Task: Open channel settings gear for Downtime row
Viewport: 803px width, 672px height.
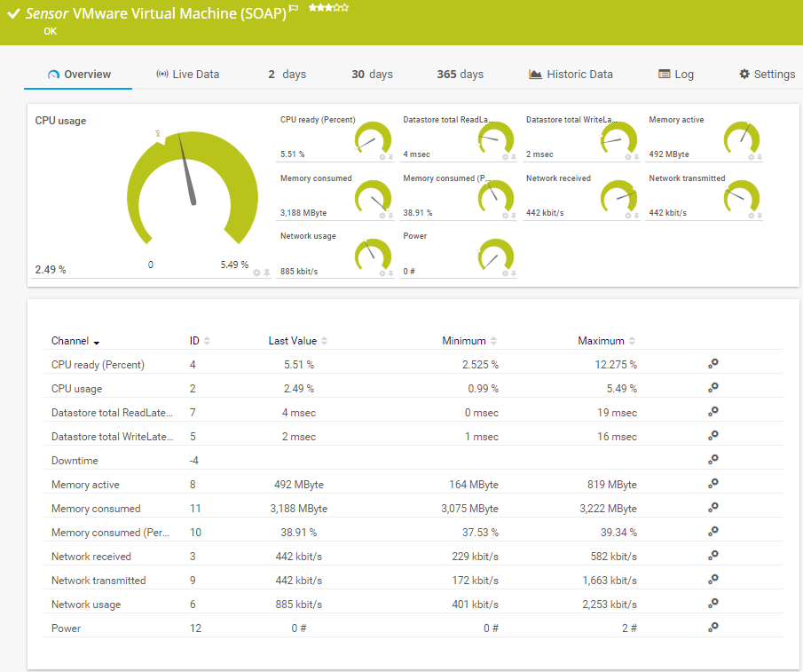Action: click(x=712, y=460)
